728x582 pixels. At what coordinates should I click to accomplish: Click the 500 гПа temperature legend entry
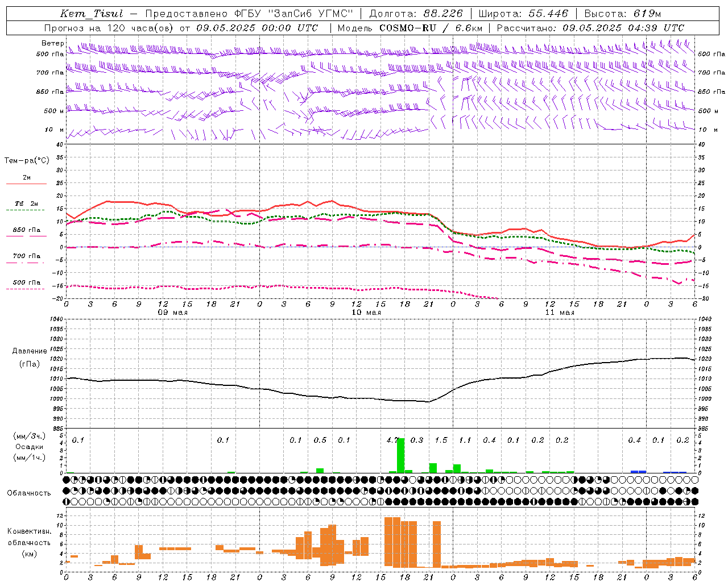click(x=27, y=282)
